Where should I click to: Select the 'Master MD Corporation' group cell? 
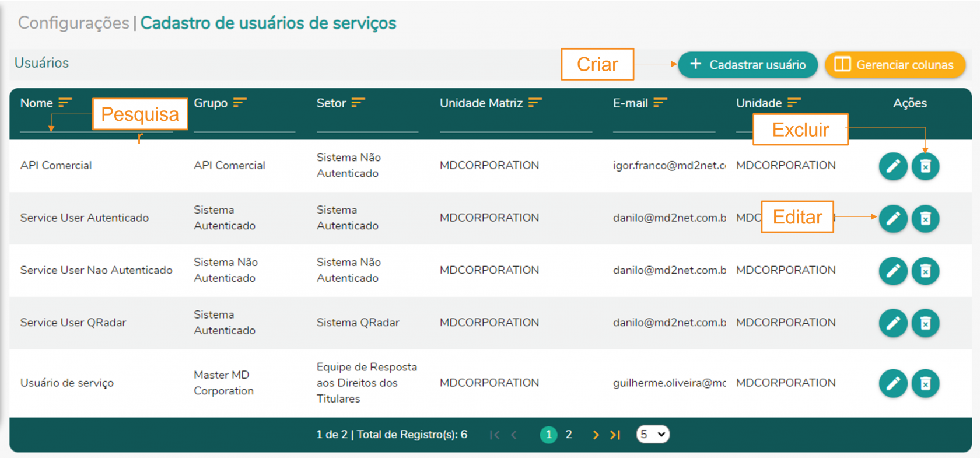point(223,383)
